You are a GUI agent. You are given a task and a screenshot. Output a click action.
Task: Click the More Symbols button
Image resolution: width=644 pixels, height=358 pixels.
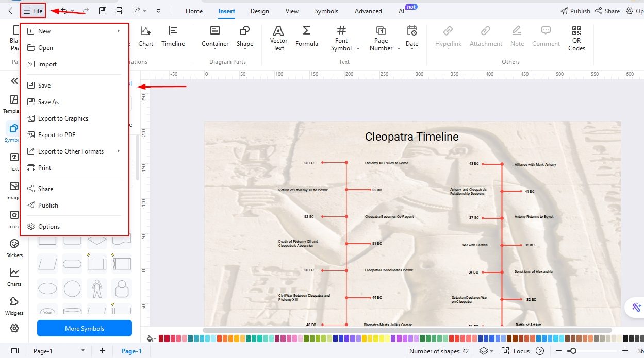point(84,328)
